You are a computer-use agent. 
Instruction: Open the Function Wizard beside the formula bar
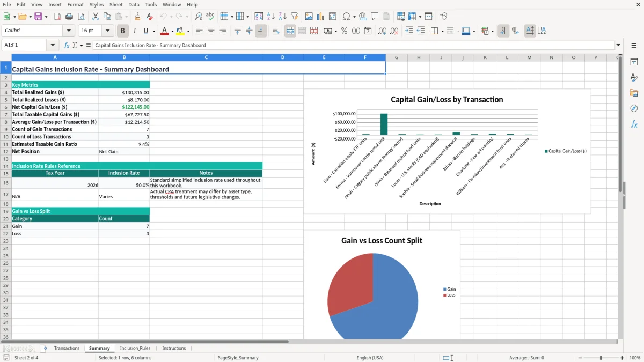(67, 45)
